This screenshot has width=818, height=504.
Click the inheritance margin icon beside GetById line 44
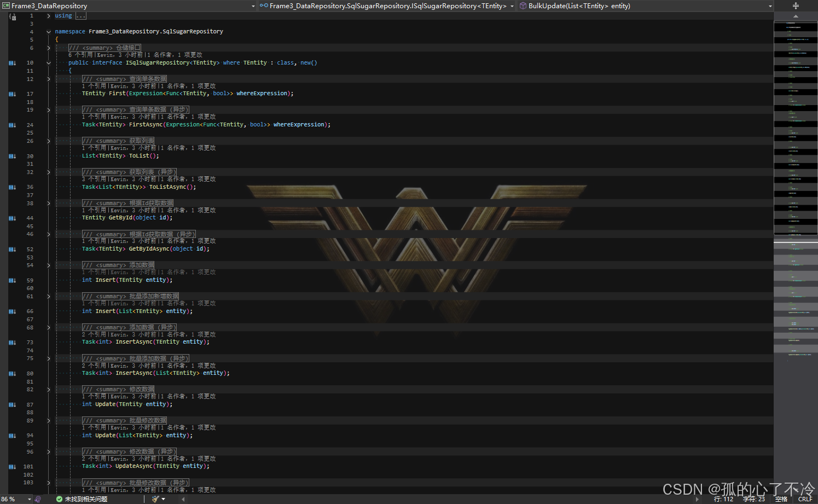pyautogui.click(x=12, y=218)
